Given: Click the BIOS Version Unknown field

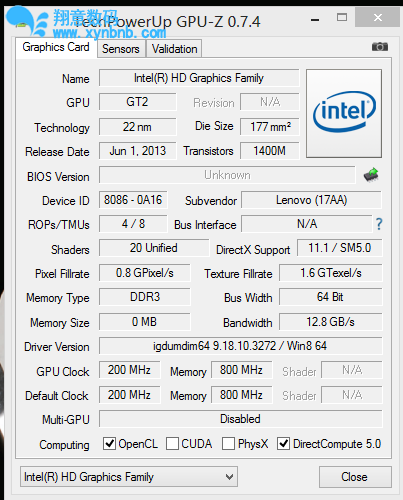Looking at the screenshot, I should click(x=227, y=175).
